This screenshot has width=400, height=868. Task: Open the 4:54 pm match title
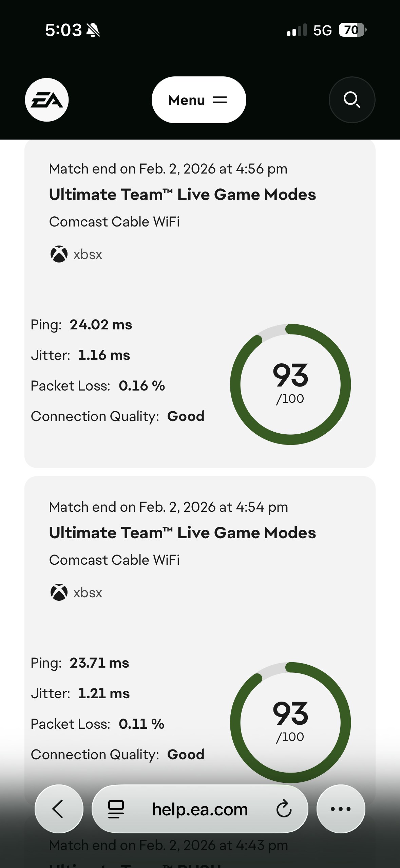[183, 533]
